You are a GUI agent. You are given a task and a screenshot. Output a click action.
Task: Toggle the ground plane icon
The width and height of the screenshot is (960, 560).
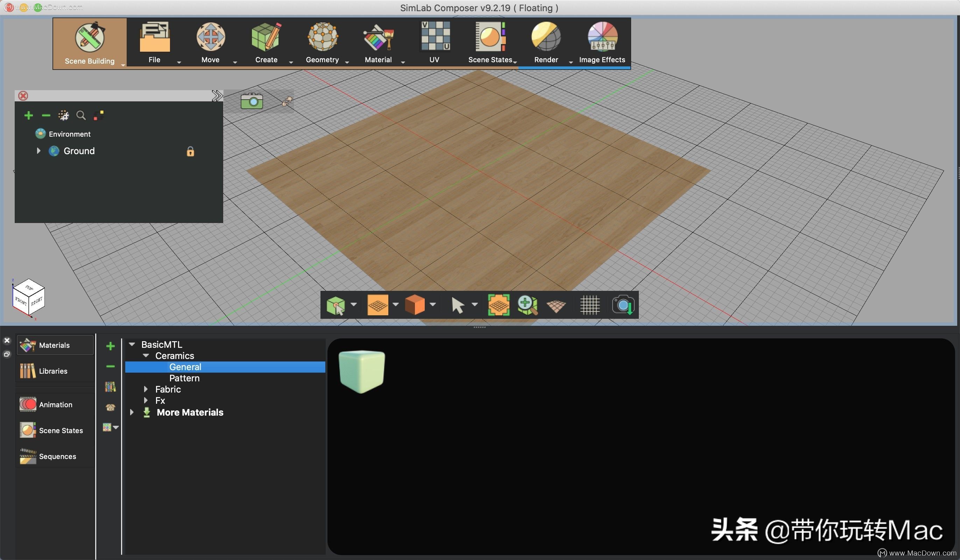(556, 306)
